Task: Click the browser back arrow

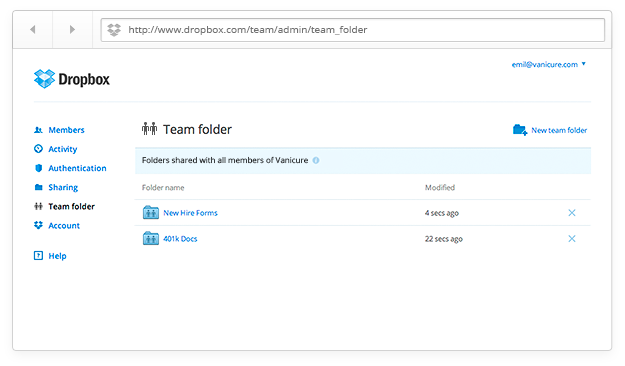Action: click(x=33, y=30)
